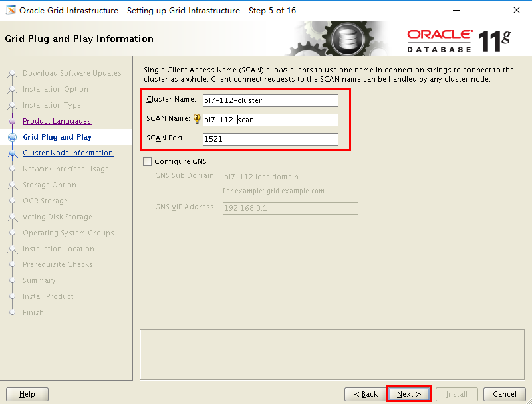Click the Installation Option step

pos(55,89)
